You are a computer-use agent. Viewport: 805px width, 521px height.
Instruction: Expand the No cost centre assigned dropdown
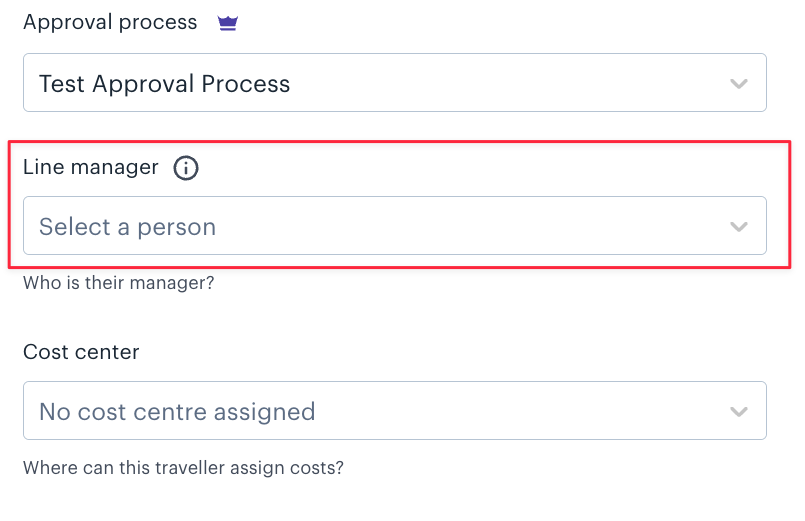pos(395,410)
